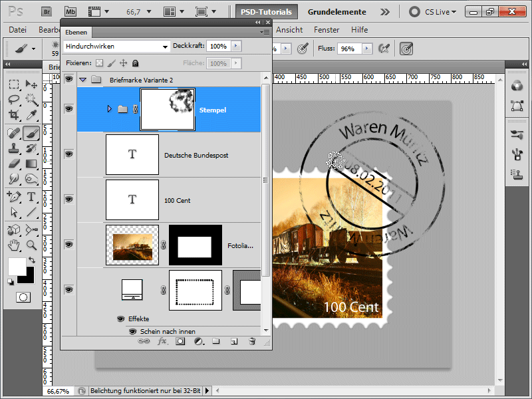
Task: Hide the Stempel layer group
Action: [x=69, y=109]
